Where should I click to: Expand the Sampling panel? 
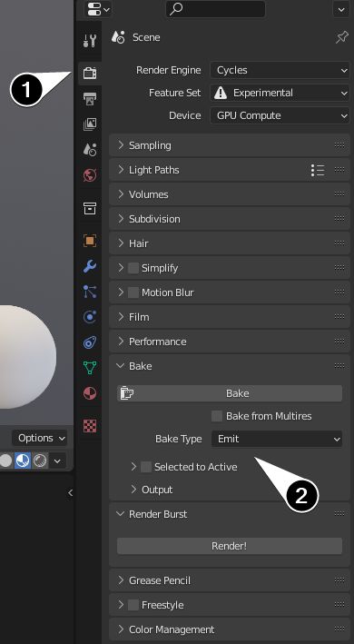(x=230, y=145)
